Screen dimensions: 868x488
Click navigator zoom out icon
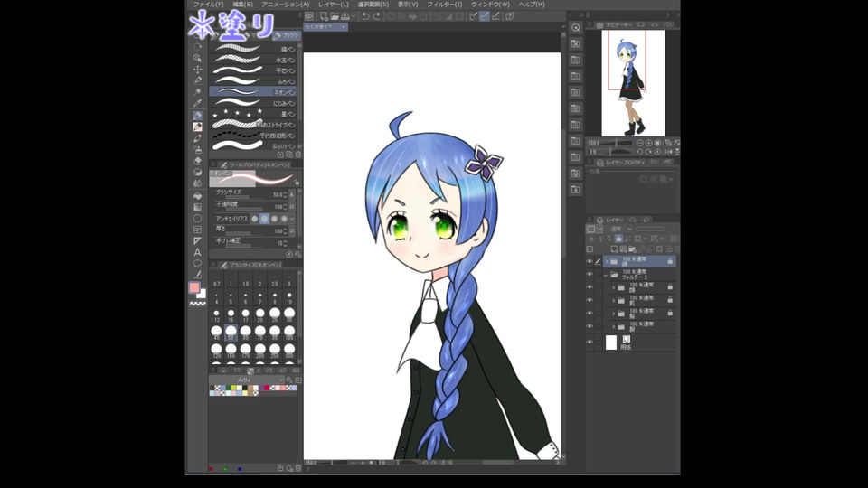(639, 143)
